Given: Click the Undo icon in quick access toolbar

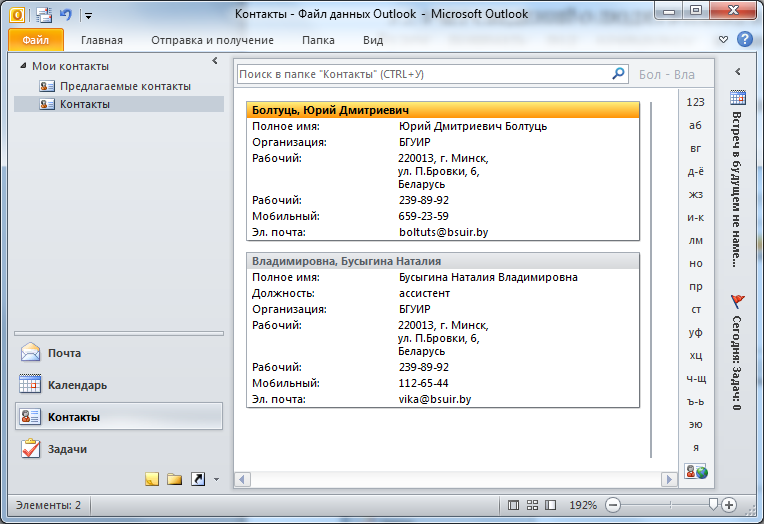Looking at the screenshot, I should 66,15.
